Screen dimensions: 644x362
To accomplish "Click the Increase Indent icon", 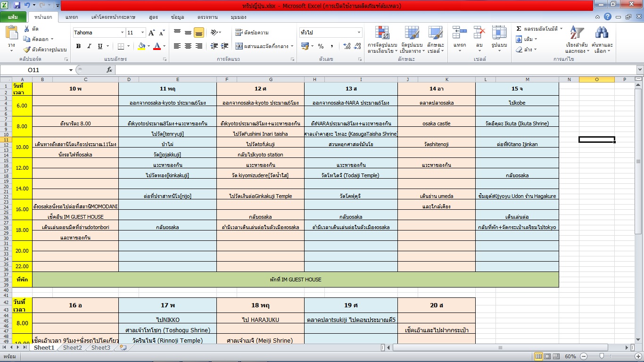I will (x=225, y=46).
